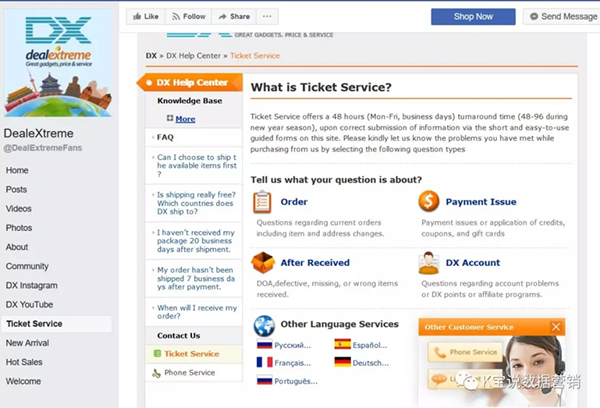Click the Other Language Services globe icon

point(264,326)
